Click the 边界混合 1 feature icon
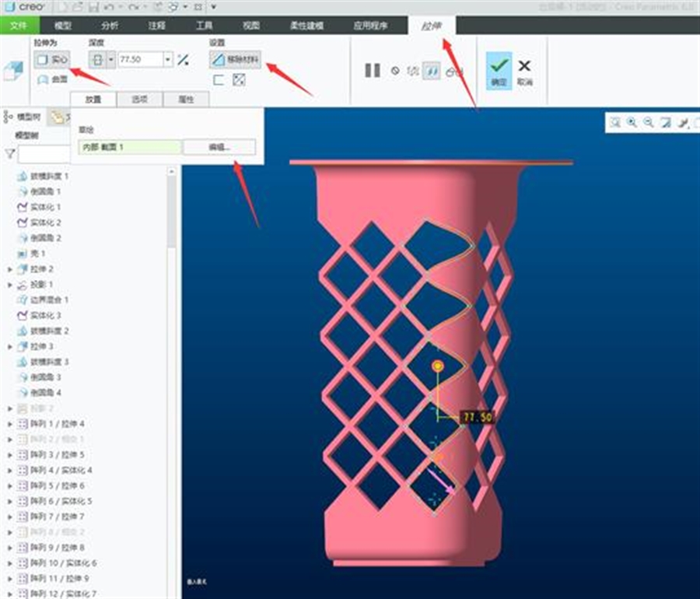The width and height of the screenshot is (700, 599). [x=22, y=300]
